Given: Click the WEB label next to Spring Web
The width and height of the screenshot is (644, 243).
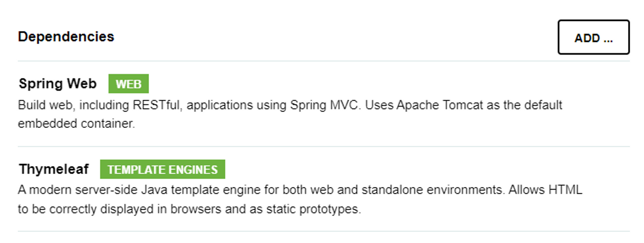Looking at the screenshot, I should 129,83.
